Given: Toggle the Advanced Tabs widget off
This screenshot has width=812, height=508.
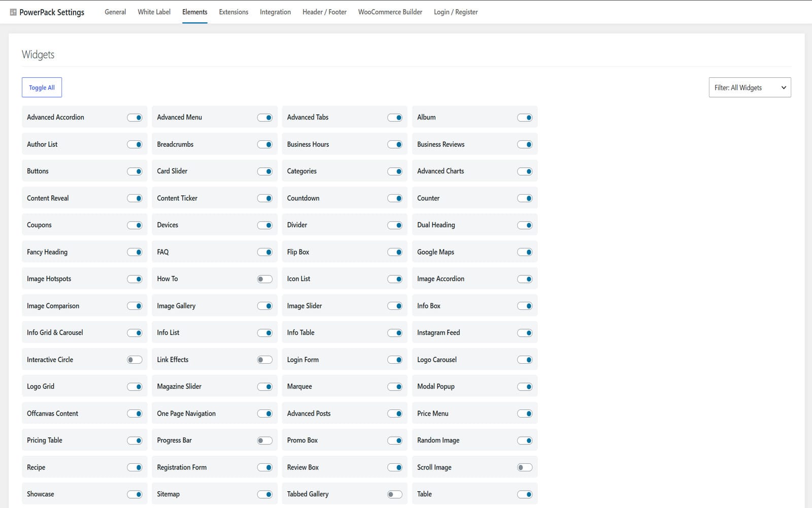Looking at the screenshot, I should [395, 117].
